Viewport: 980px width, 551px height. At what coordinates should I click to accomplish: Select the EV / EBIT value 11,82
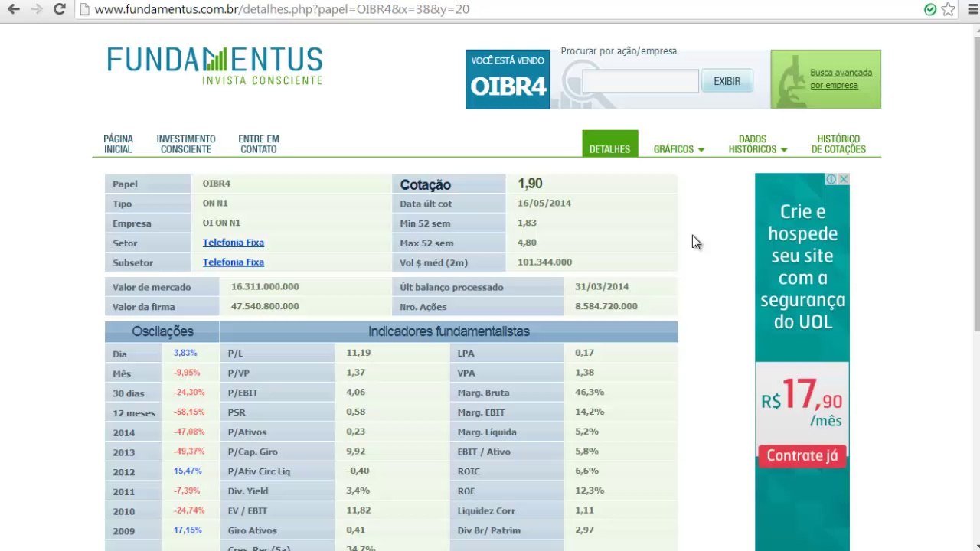pyautogui.click(x=358, y=510)
